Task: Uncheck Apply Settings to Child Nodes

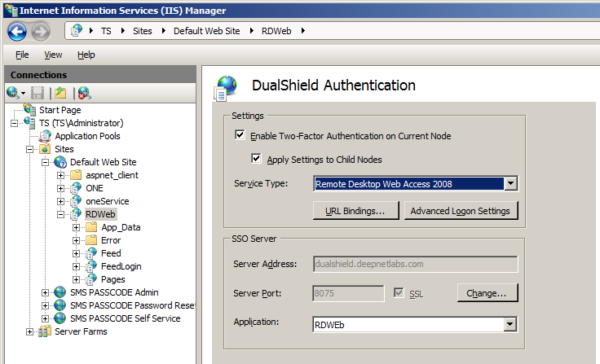Action: point(257,159)
